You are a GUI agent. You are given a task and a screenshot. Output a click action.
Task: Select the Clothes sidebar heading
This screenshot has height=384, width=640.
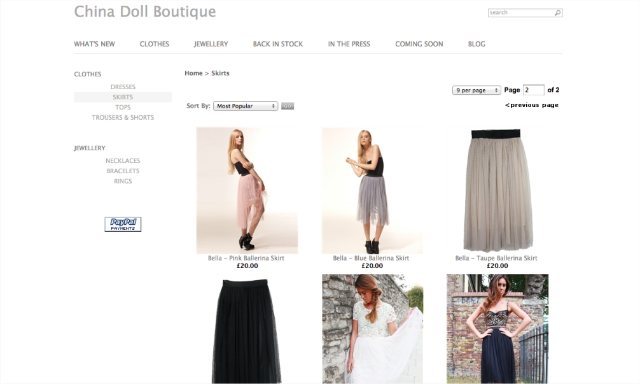pyautogui.click(x=87, y=74)
